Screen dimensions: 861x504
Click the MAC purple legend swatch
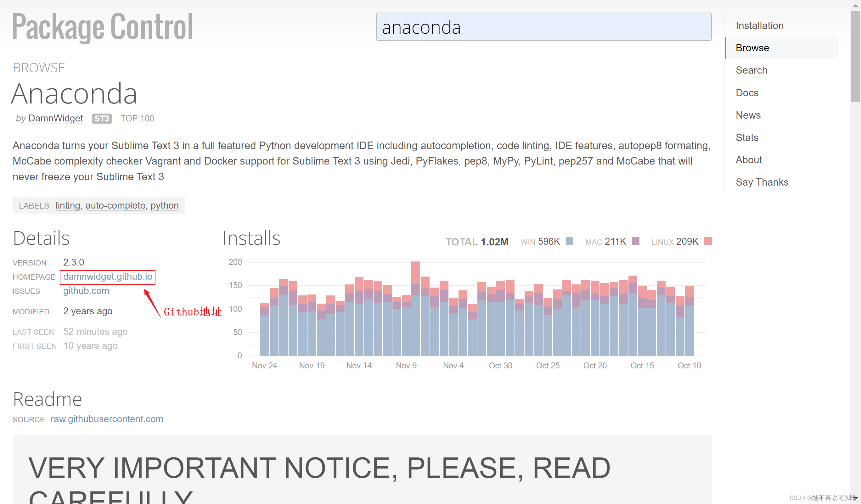(x=635, y=241)
